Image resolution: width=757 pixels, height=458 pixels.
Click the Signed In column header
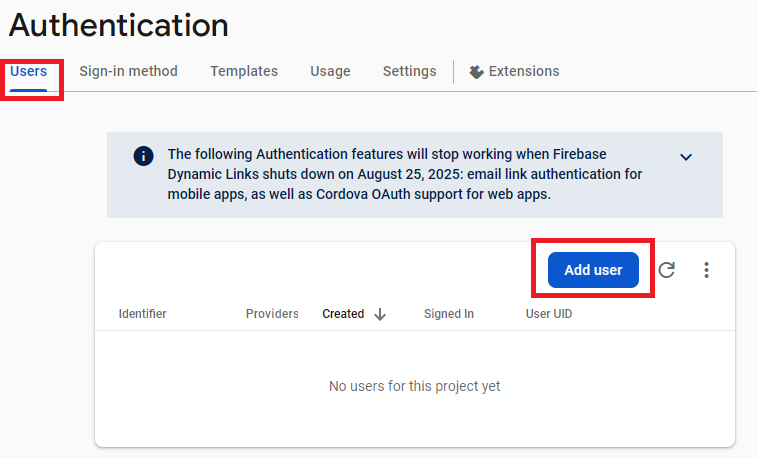(449, 314)
